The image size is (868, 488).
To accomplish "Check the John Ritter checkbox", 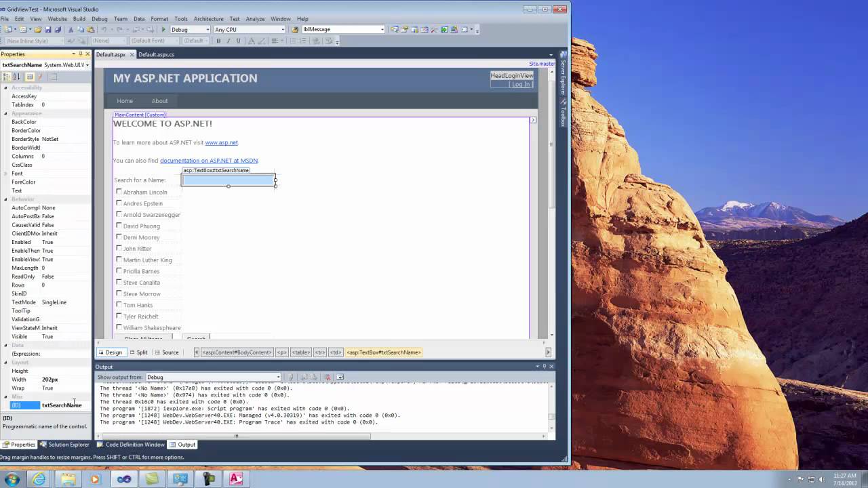I will pos(119,248).
